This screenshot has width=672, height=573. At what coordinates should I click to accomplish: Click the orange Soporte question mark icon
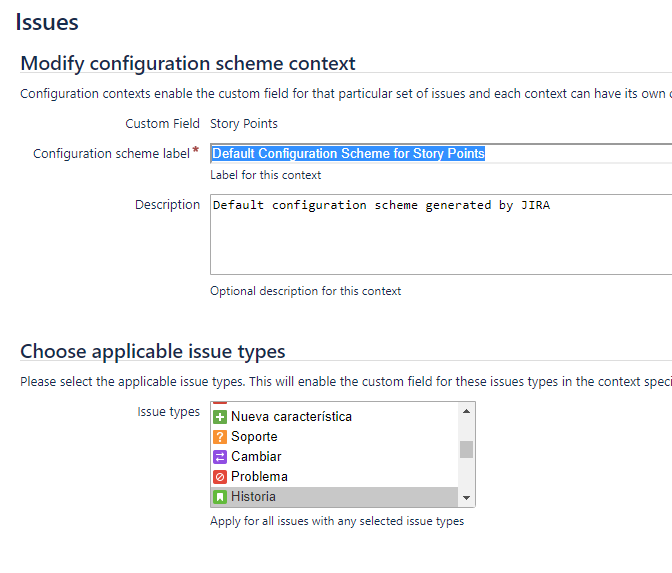220,437
